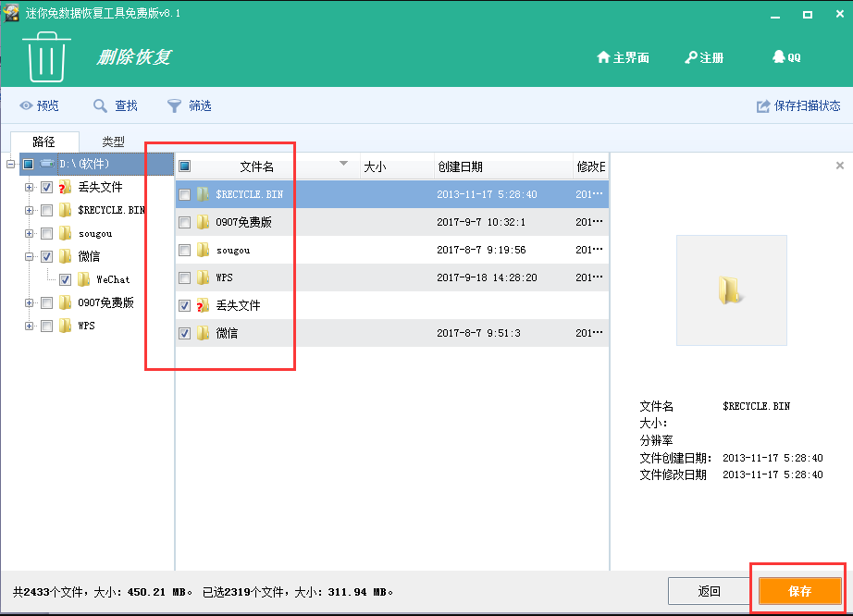This screenshot has height=616, width=853.
Task: Close the preview panel with X
Action: coord(840,166)
